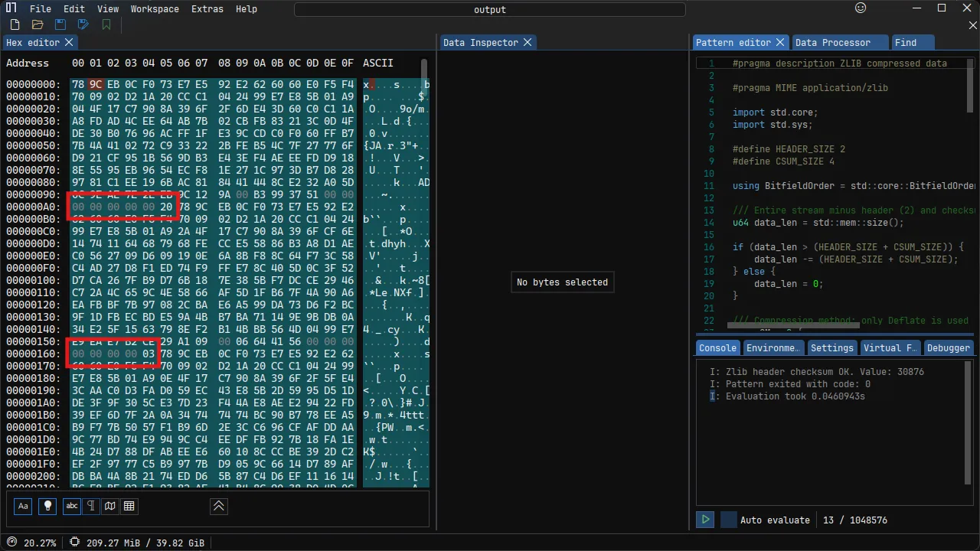Click the Save As pencil-disk icon
The image size is (980, 551).
(83, 25)
